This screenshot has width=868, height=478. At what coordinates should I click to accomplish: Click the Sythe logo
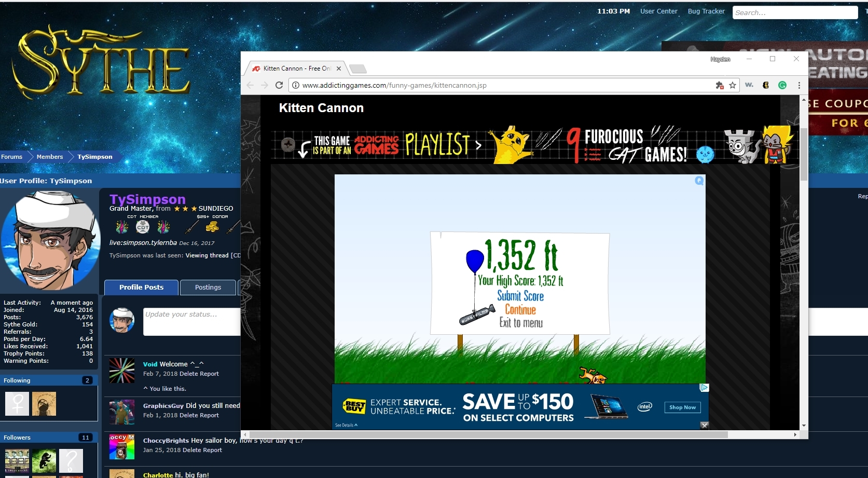tap(101, 62)
